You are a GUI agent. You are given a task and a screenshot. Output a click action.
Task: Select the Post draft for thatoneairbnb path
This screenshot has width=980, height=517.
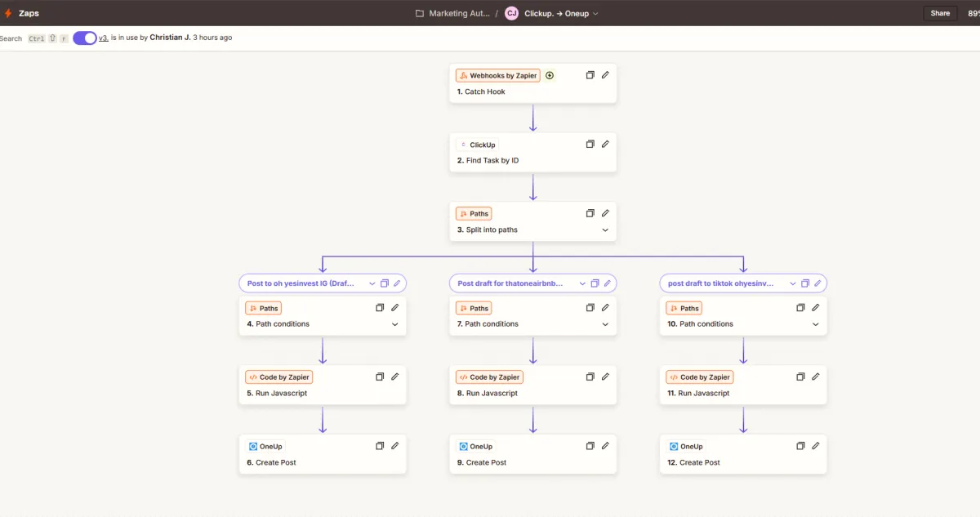click(511, 283)
